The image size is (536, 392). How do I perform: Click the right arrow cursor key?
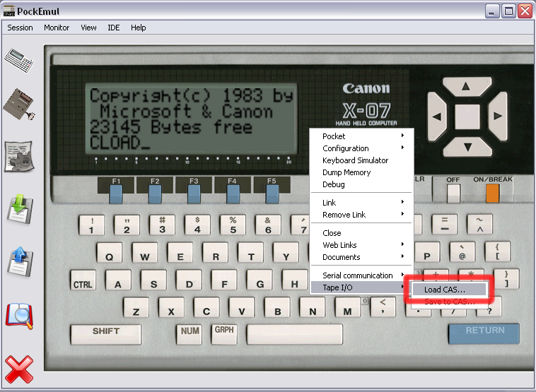(498, 117)
